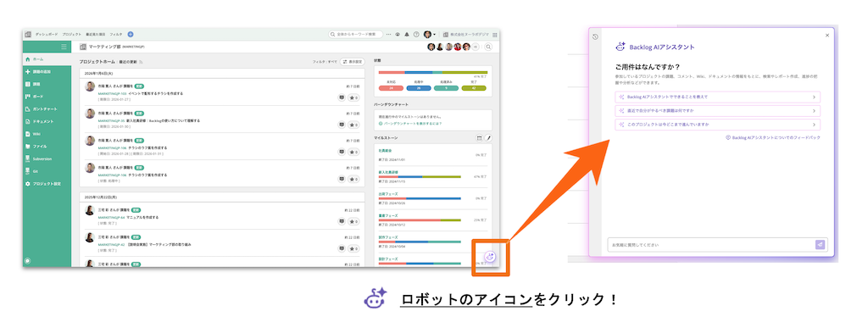Expand the +6 more members badge

click(475, 47)
